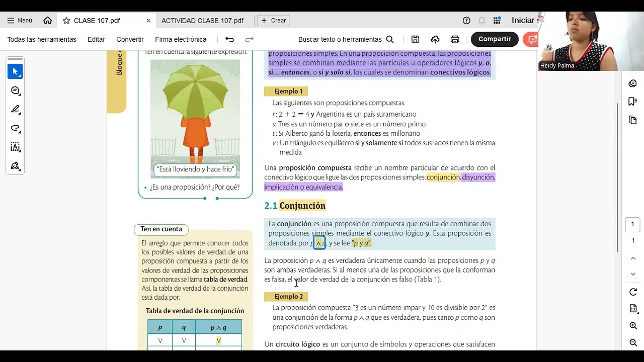644x362 pixels.
Task: Click the highlighted word disyunción
Action: (478, 177)
